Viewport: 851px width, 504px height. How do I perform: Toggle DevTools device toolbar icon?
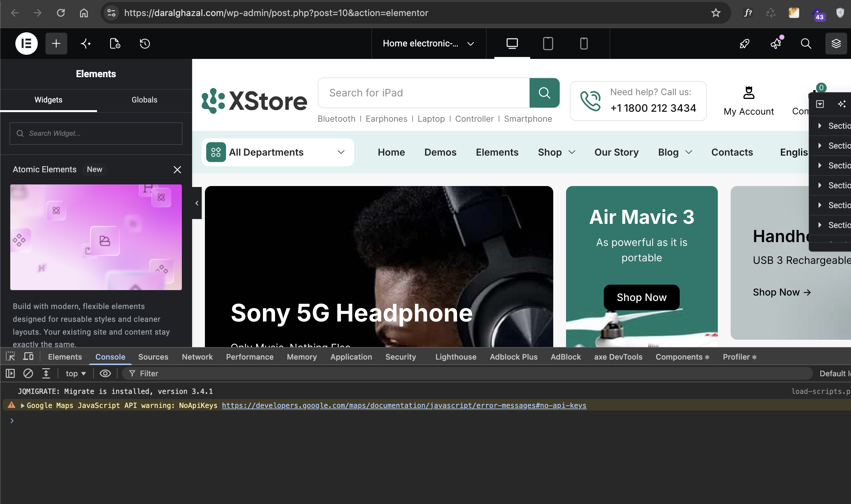28,357
